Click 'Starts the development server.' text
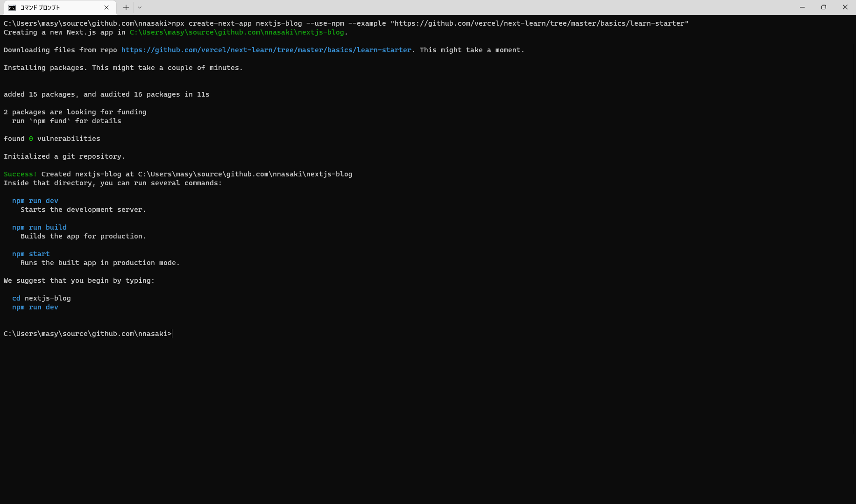This screenshot has height=504, width=856. coord(83,210)
